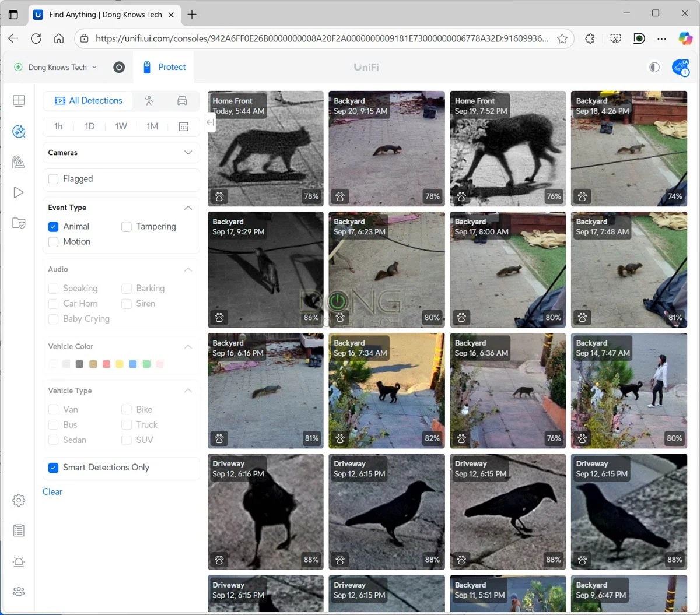Click the browser address bar URL
The image size is (700, 615).
321,38
